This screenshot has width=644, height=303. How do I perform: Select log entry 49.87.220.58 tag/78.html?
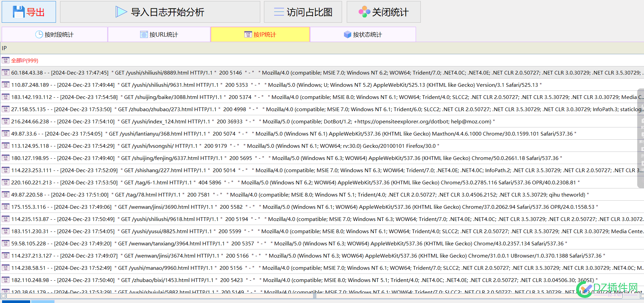[322, 195]
